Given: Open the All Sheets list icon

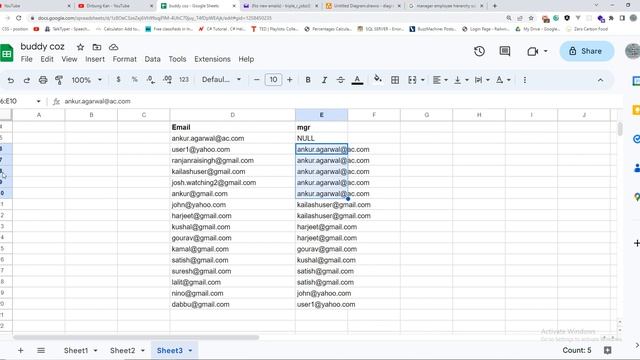Looking at the screenshot, I should [41, 350].
